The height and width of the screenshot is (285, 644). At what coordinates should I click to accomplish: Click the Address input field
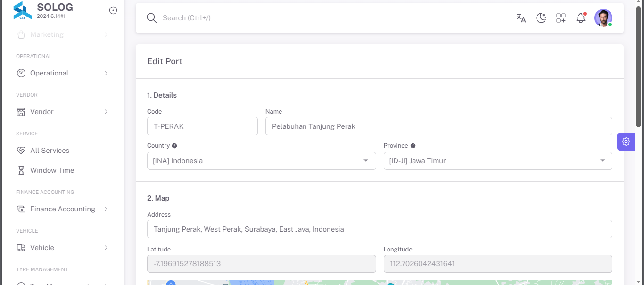(x=380, y=229)
